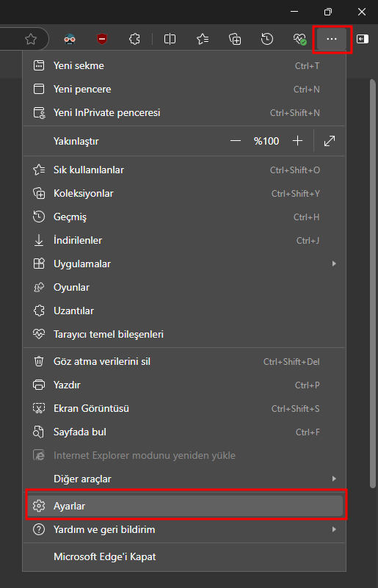
Task: Open Ayarlar menu entry
Action: point(185,506)
